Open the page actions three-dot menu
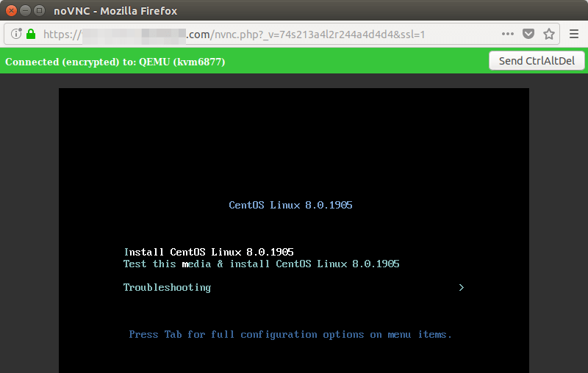This screenshot has height=373, width=588. [x=508, y=35]
